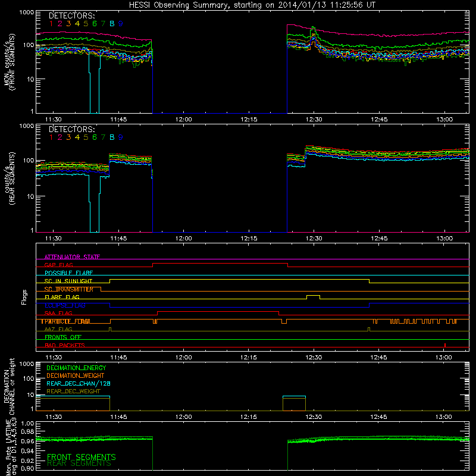Screen dimensions: 476x476
Task: Click the yellow FLARE_FLAG raised pulse near 12:30
Action: 314,296
